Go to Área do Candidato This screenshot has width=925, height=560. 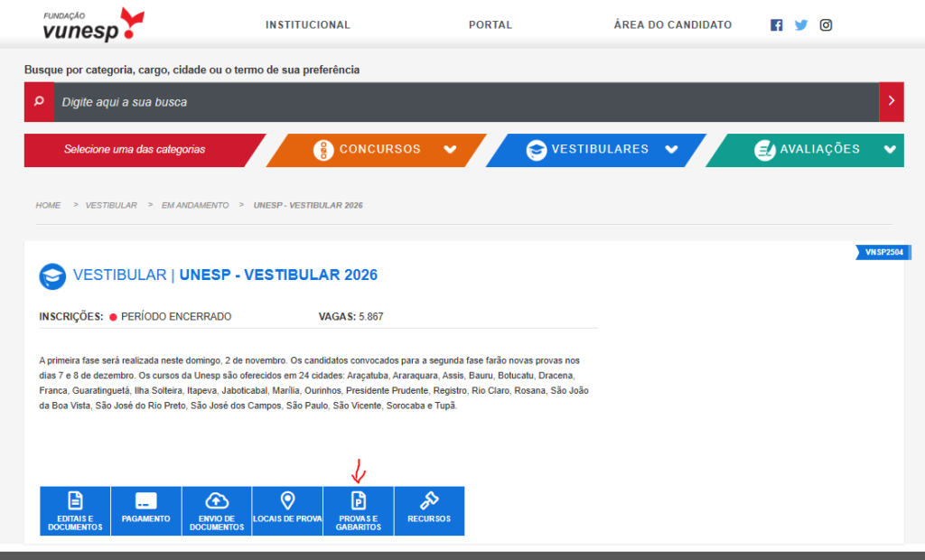pyautogui.click(x=672, y=25)
